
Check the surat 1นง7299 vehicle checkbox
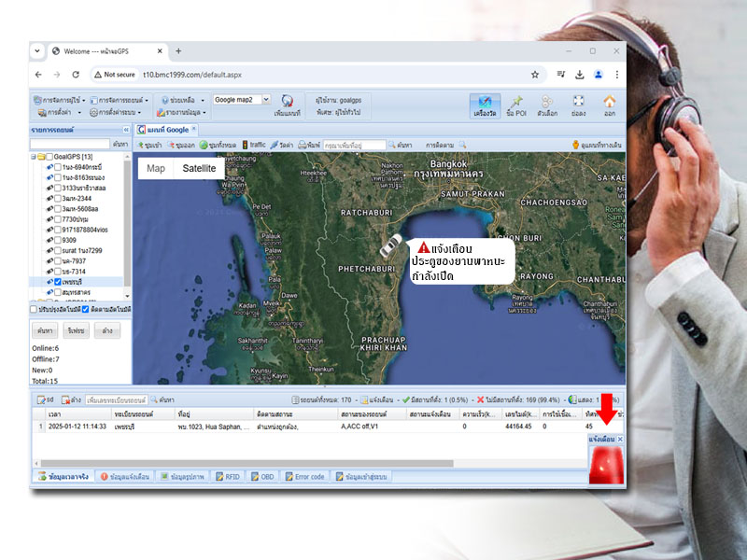[x=58, y=250]
